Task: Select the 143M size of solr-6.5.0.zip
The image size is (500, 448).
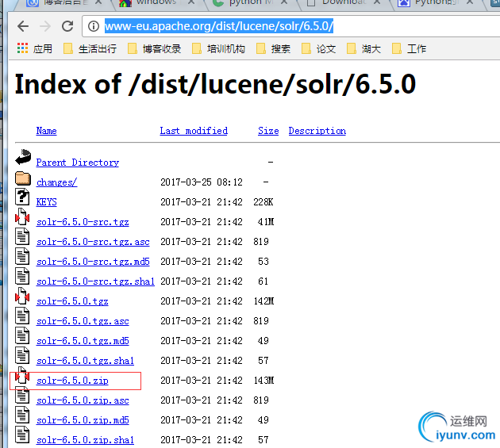Action: coord(263,381)
